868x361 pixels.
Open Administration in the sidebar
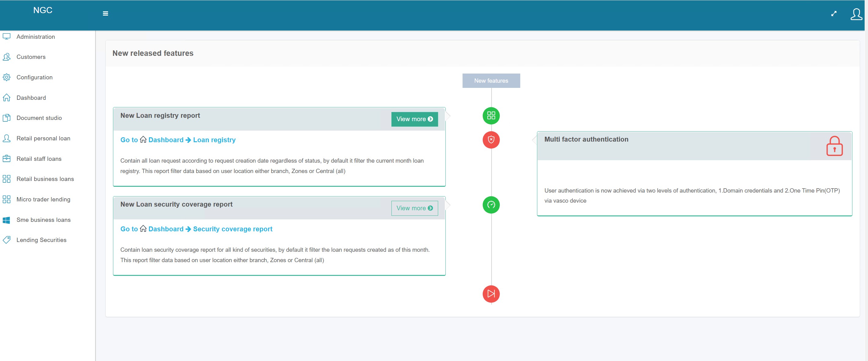(35, 37)
